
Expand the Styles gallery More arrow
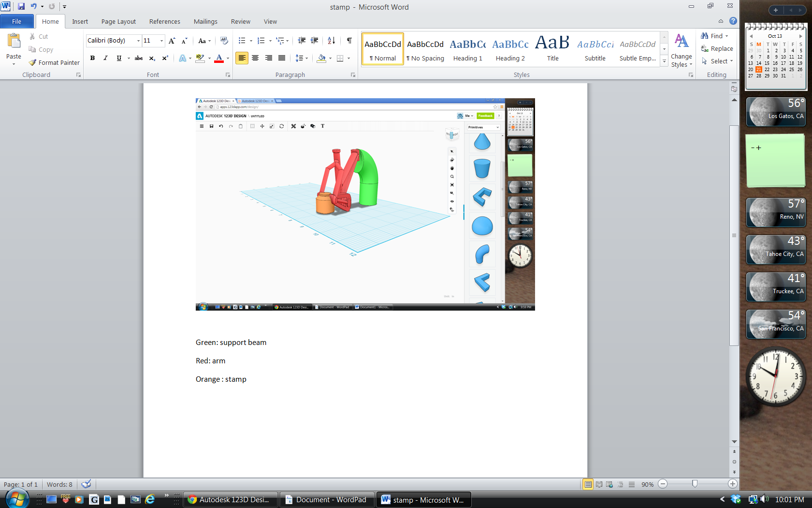[x=664, y=61]
